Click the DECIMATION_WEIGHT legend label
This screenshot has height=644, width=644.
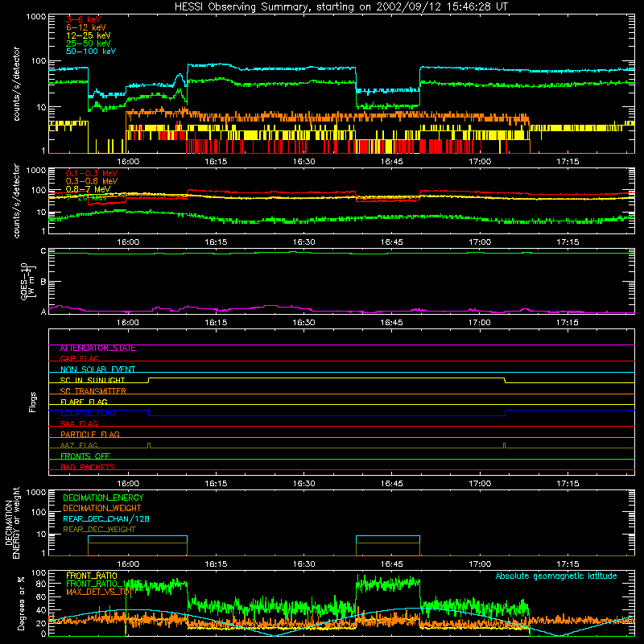pos(102,509)
